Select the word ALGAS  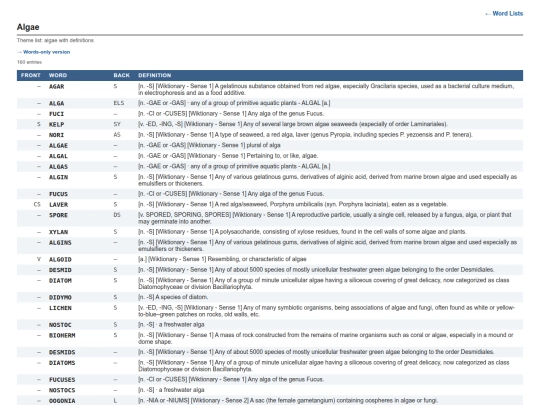click(x=59, y=167)
